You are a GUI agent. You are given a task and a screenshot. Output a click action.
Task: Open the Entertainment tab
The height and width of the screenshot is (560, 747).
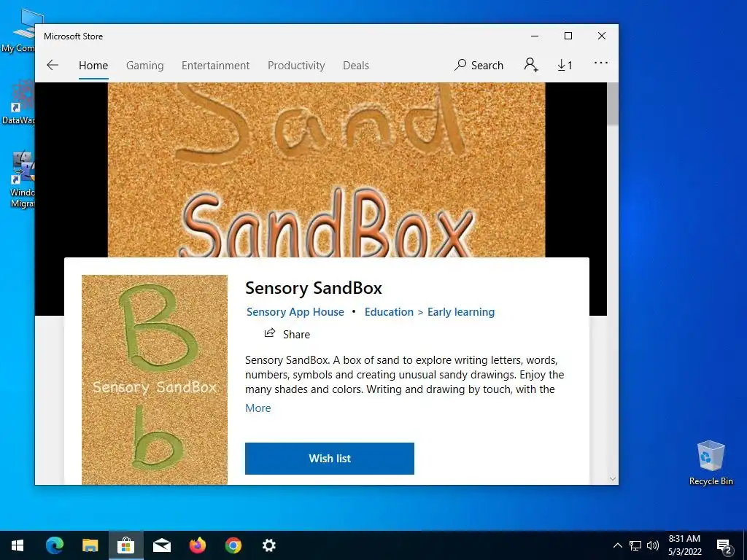(215, 65)
